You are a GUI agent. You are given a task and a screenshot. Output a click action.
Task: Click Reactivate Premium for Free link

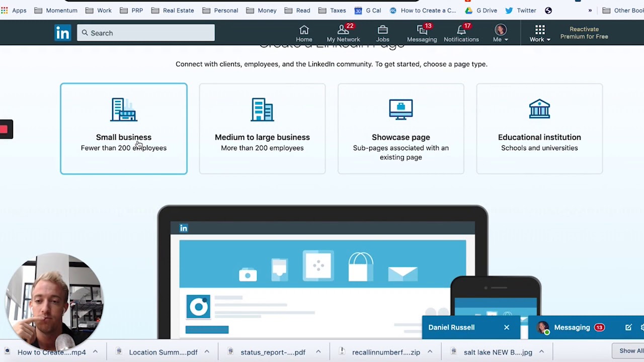coord(584,33)
